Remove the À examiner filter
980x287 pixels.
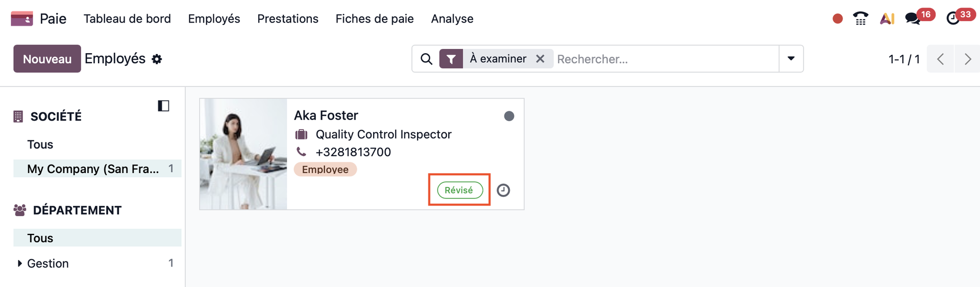point(540,59)
